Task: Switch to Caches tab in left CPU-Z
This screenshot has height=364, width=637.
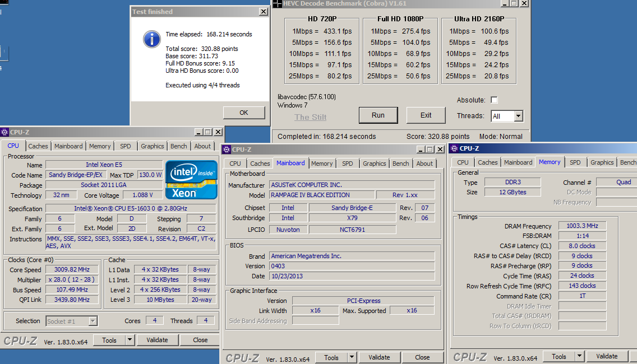Action: (x=38, y=146)
